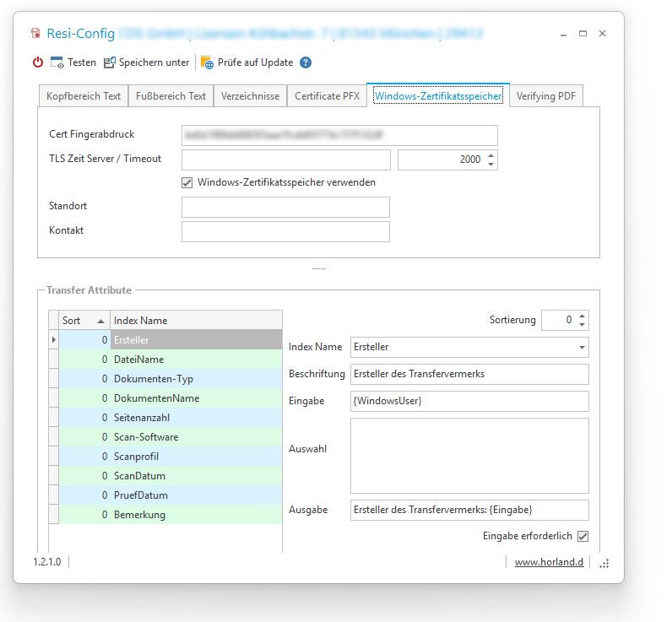Image resolution: width=672 pixels, height=622 pixels.
Task: Decrease the Sortierung value with down arrow
Action: tap(582, 325)
